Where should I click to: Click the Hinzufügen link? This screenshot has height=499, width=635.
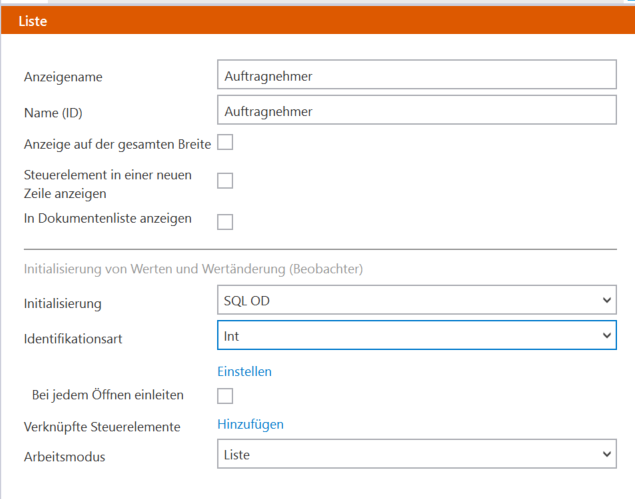[251, 424]
